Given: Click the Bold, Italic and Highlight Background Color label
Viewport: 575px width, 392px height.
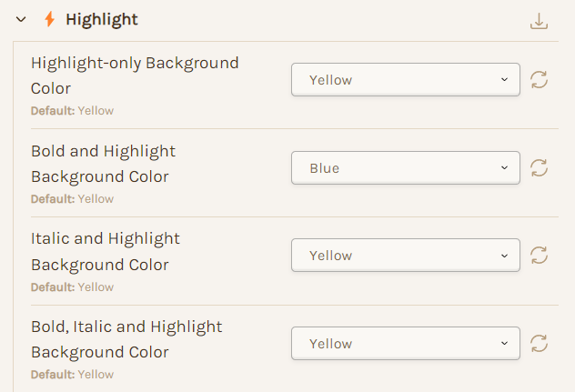Looking at the screenshot, I should [126, 339].
